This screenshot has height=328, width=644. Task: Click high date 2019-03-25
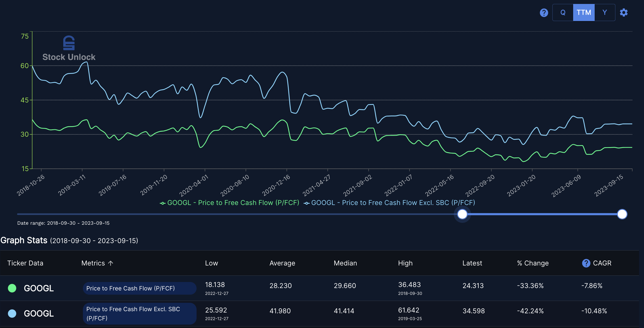point(410,319)
